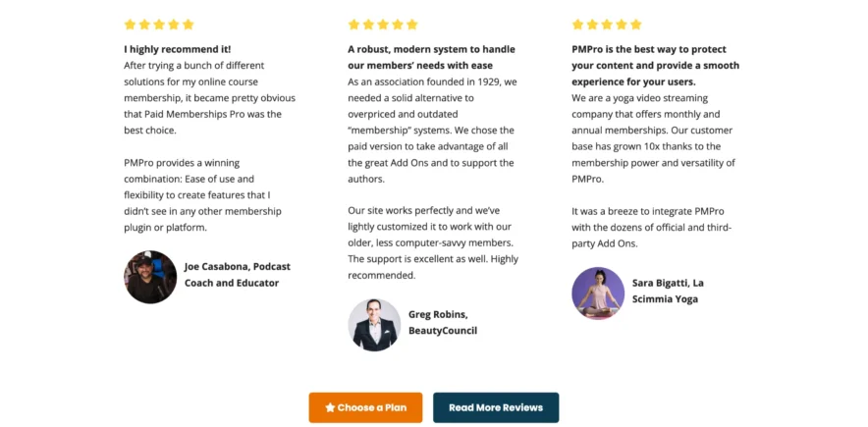Click Joe Casabona's avatar photo
The image size is (868, 427).
click(x=150, y=277)
